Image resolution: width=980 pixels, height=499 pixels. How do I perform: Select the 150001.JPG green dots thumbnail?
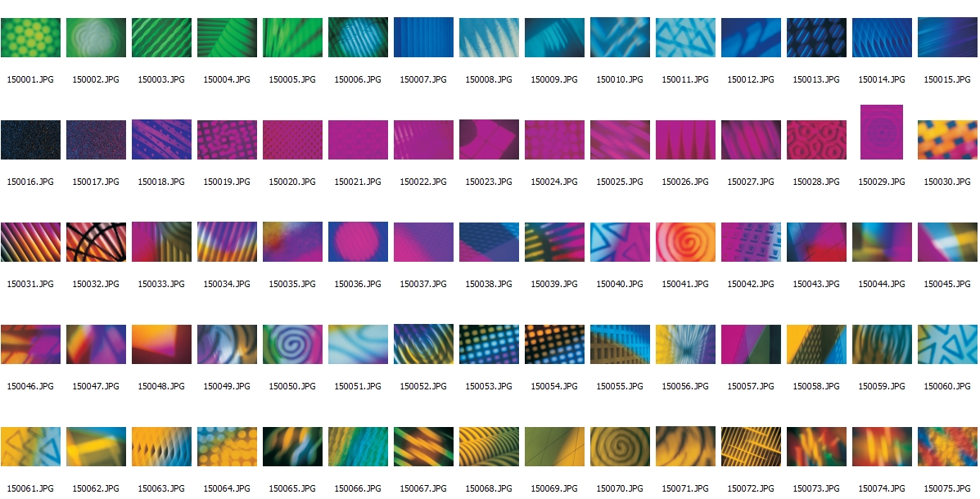tap(30, 38)
